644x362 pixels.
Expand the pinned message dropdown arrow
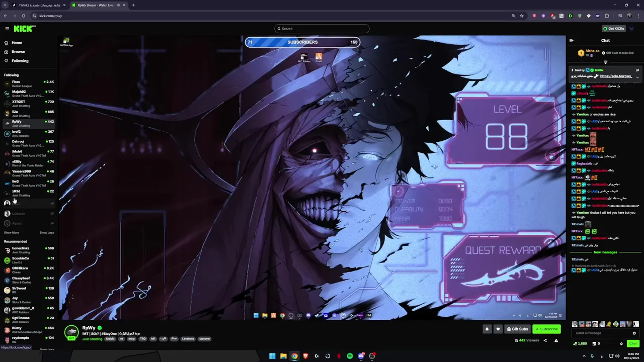tap(637, 77)
